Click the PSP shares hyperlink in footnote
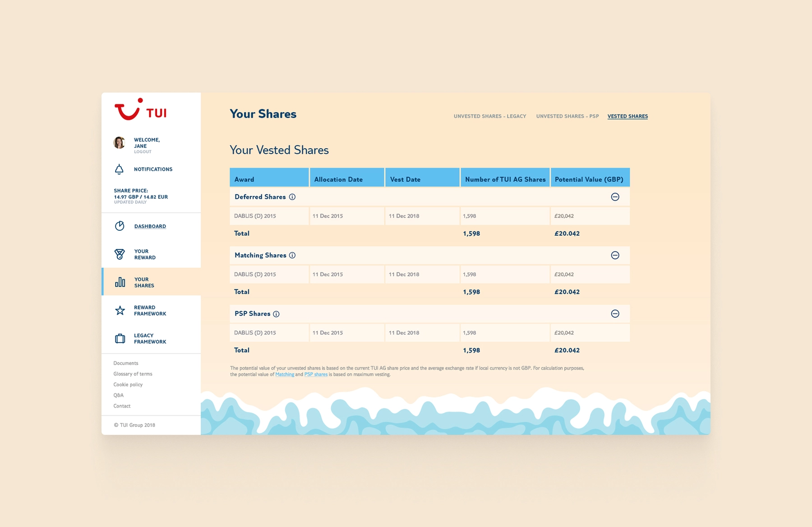This screenshot has height=527, width=812. pos(316,375)
